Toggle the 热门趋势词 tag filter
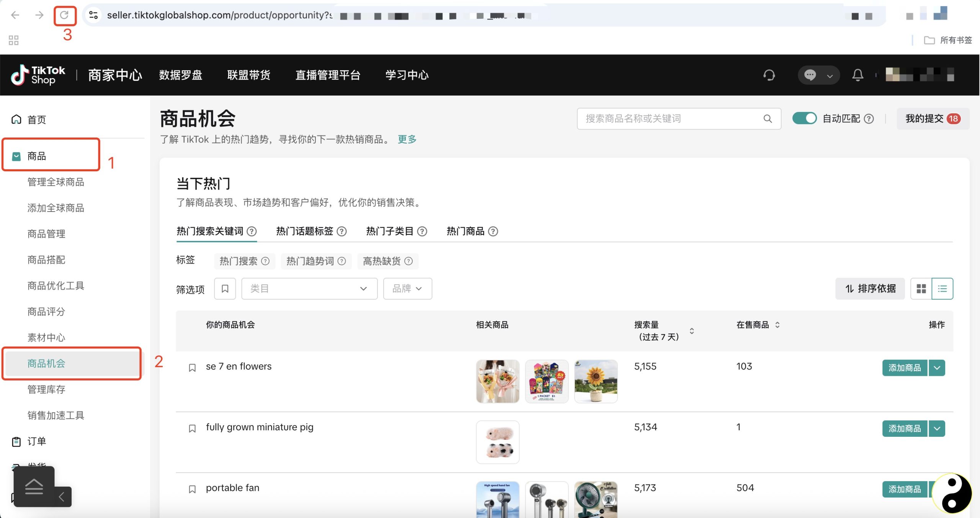Viewport: 980px width, 518px height. coord(316,261)
